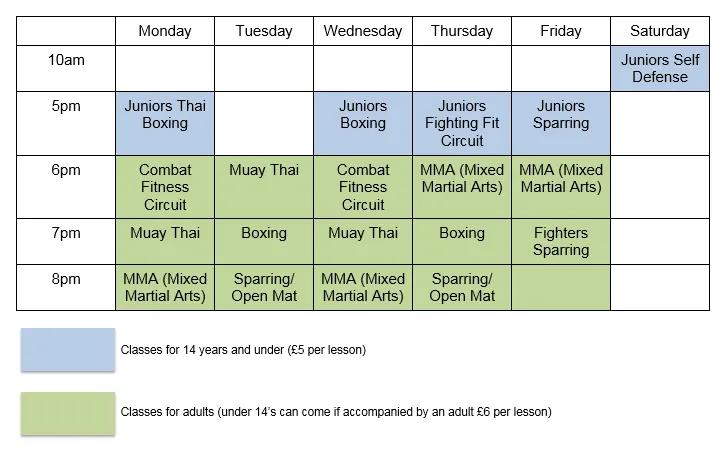The height and width of the screenshot is (450, 727).
Task: Click the 8pm time row label
Action: click(x=66, y=279)
